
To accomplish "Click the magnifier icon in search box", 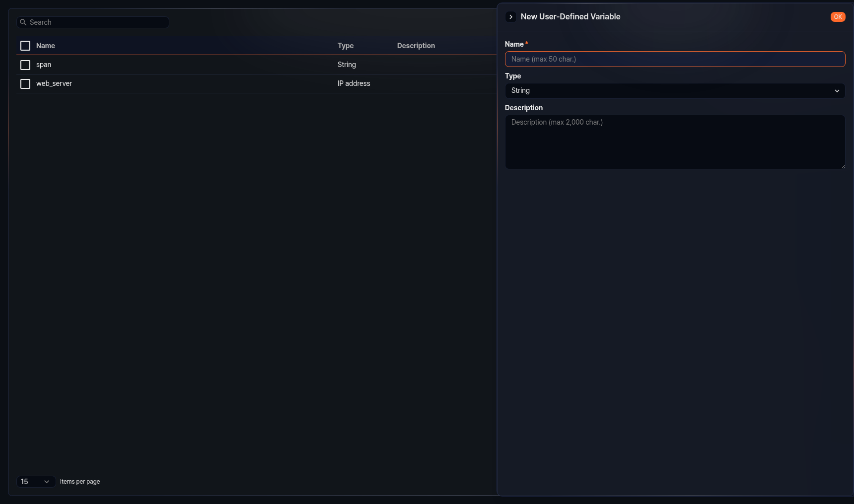I will click(x=23, y=22).
